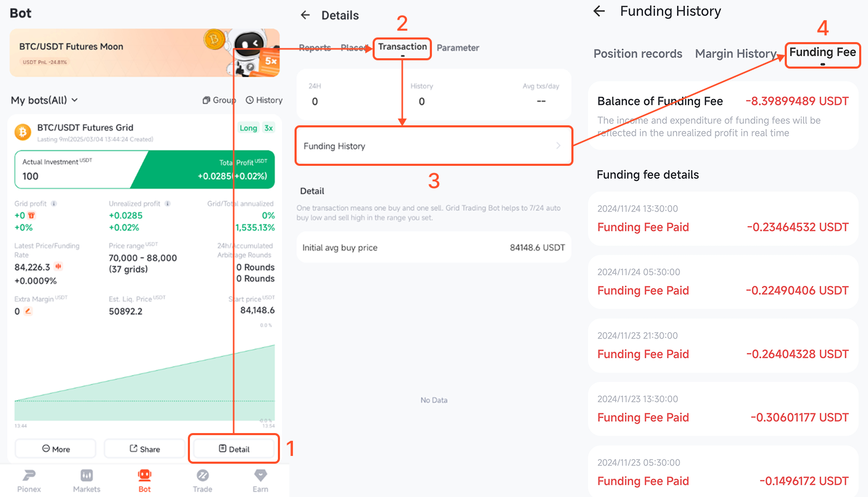Expand the My bots(All) dropdown
Viewport: 868px width, 497px height.
point(44,100)
